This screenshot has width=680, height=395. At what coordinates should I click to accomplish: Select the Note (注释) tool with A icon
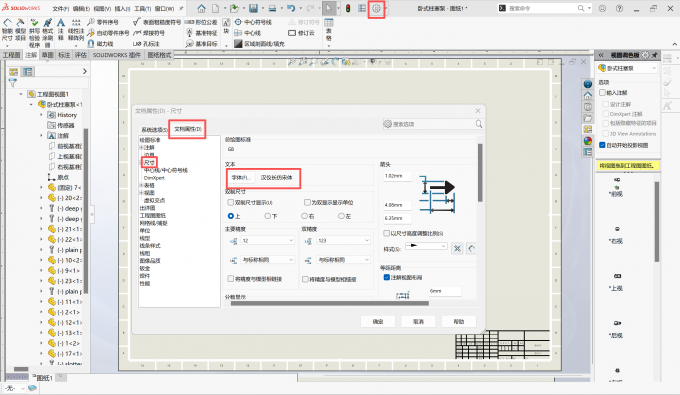coord(61,29)
